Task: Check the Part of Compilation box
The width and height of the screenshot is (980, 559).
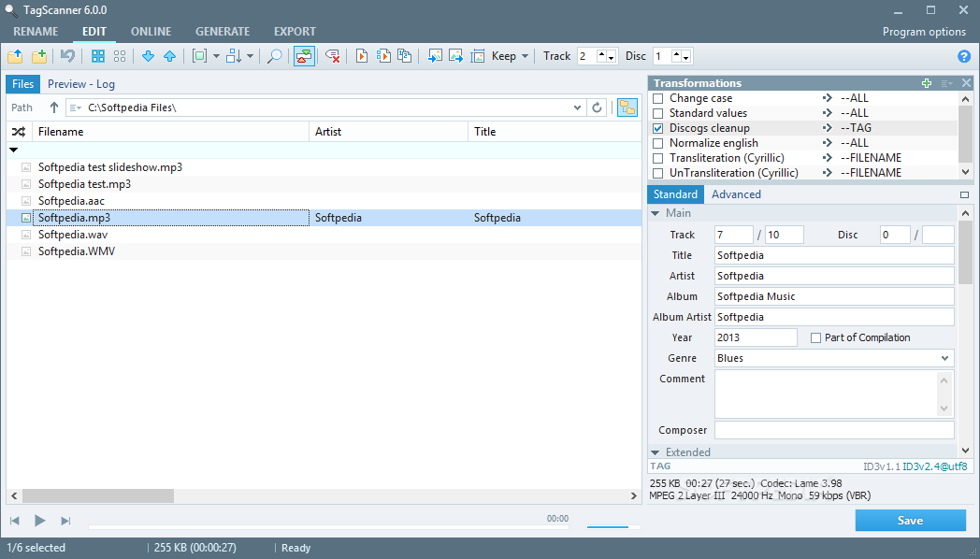Action: point(815,337)
